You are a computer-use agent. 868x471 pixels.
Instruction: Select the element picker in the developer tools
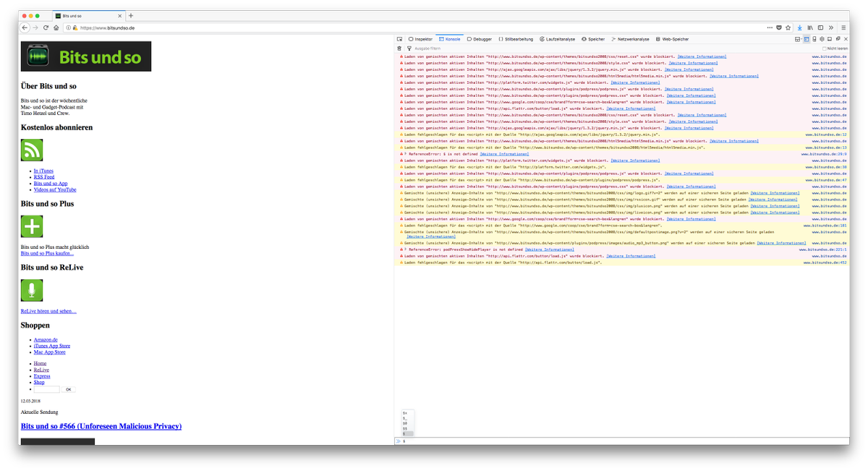click(399, 39)
